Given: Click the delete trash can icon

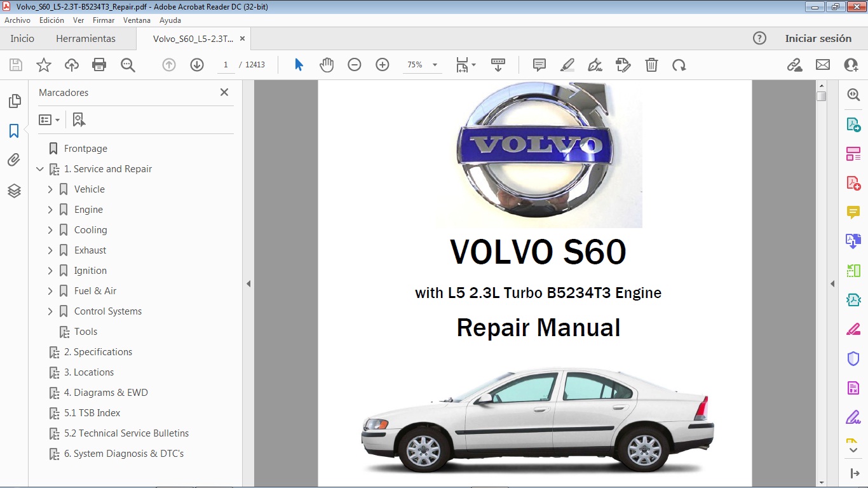Looking at the screenshot, I should pos(651,65).
